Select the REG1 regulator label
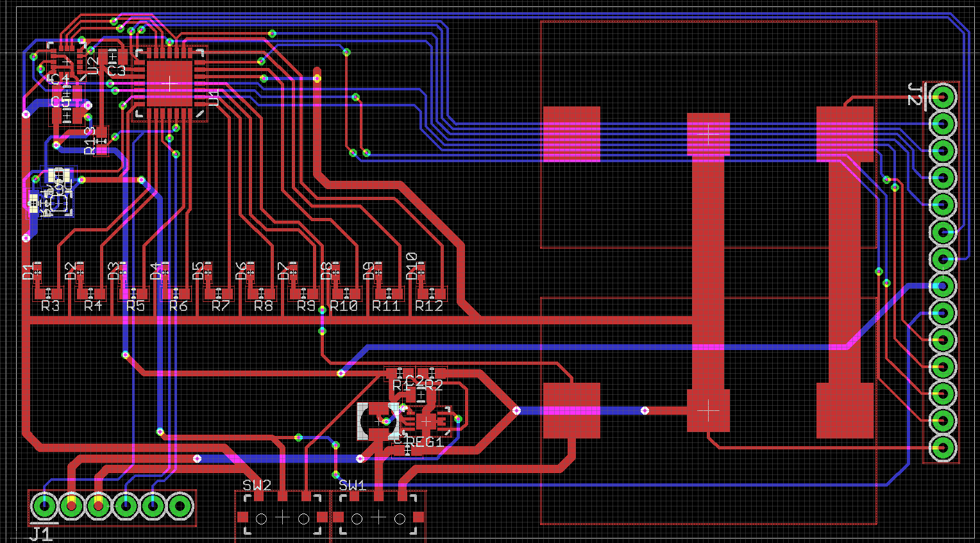980x543 pixels. tap(425, 442)
